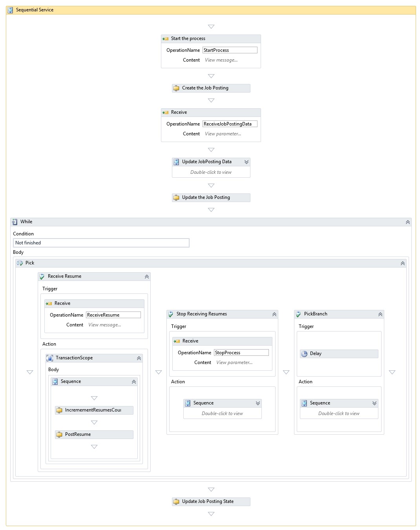The image size is (420, 530).
Task: Click the drop arrow above Start the process
Action: click(211, 27)
